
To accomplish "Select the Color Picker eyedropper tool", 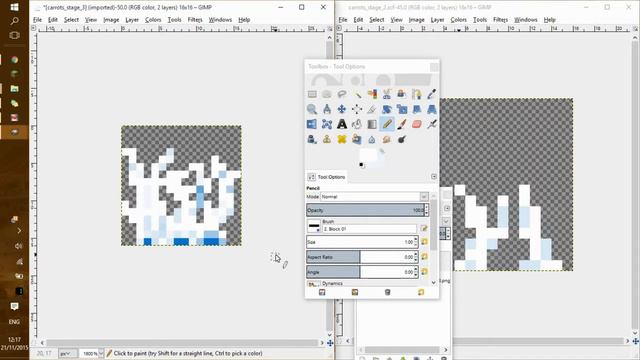I will point(431,94).
